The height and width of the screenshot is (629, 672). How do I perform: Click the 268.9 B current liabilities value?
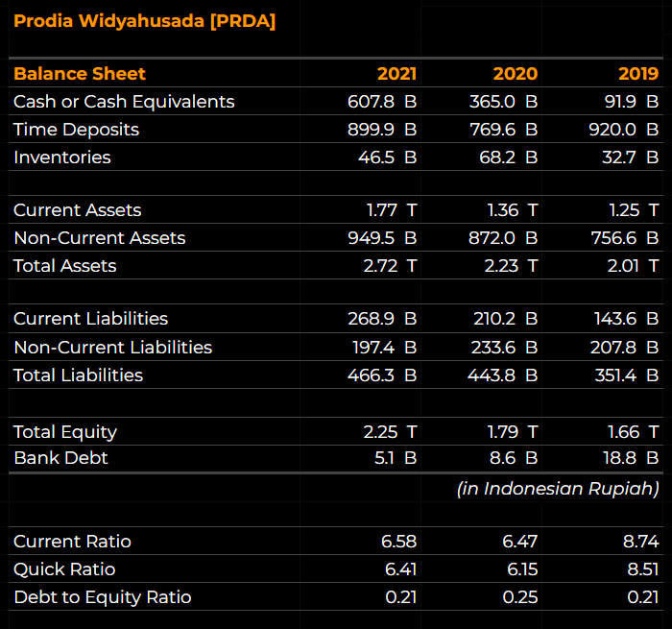(382, 319)
